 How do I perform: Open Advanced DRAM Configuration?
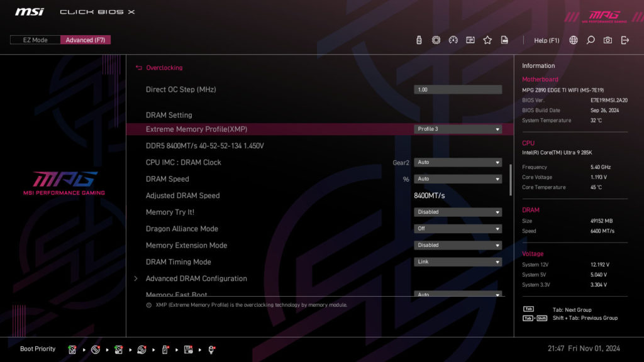coord(196,278)
